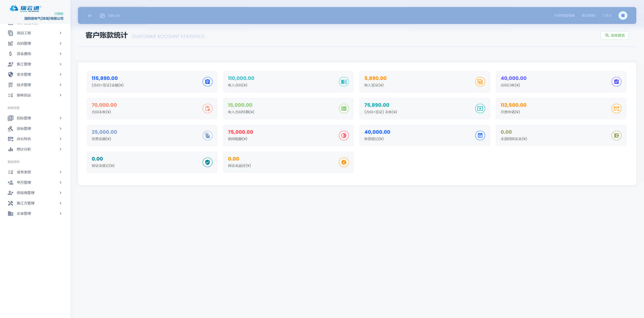Screen dimensions: 644x318
Task: Expand the 合同管理 submenu arrow
Action: point(60,43)
